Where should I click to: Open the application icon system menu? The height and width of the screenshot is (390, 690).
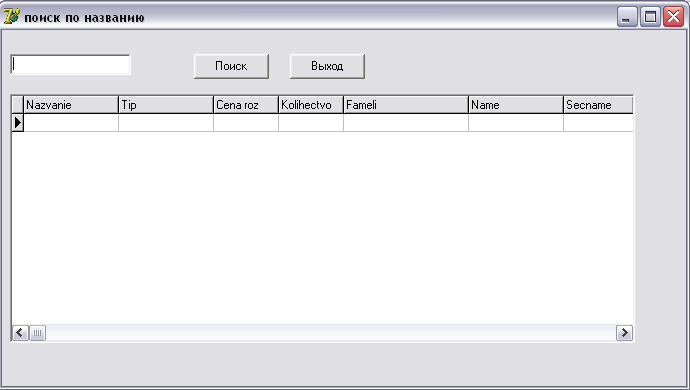coord(12,17)
